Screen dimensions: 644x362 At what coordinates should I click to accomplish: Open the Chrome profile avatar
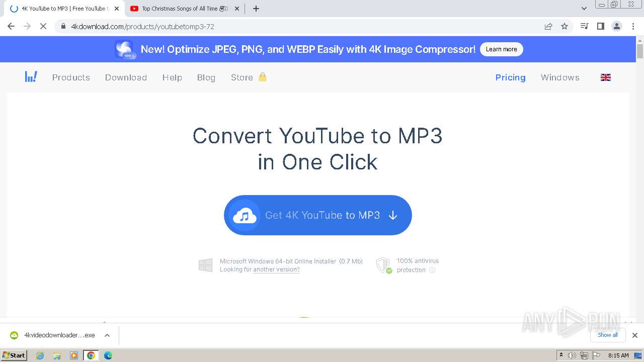[x=617, y=26]
